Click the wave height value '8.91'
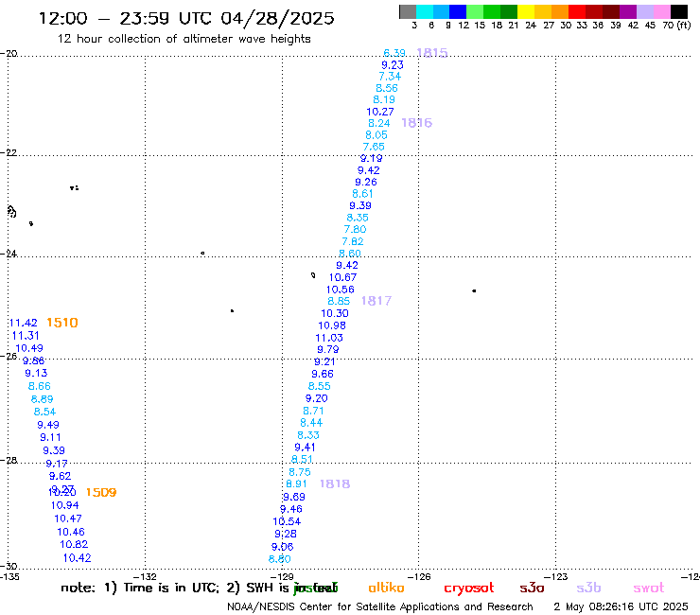The width and height of the screenshot is (700, 615). click(x=296, y=483)
